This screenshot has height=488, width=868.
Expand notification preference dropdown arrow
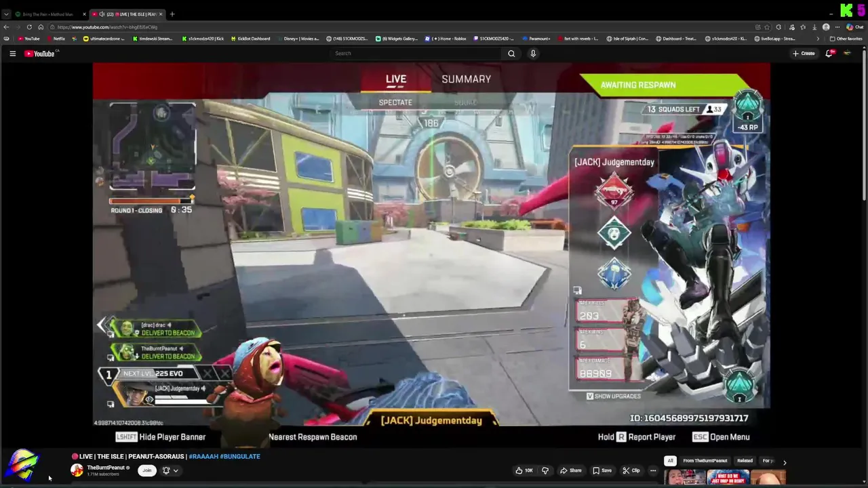pos(176,470)
